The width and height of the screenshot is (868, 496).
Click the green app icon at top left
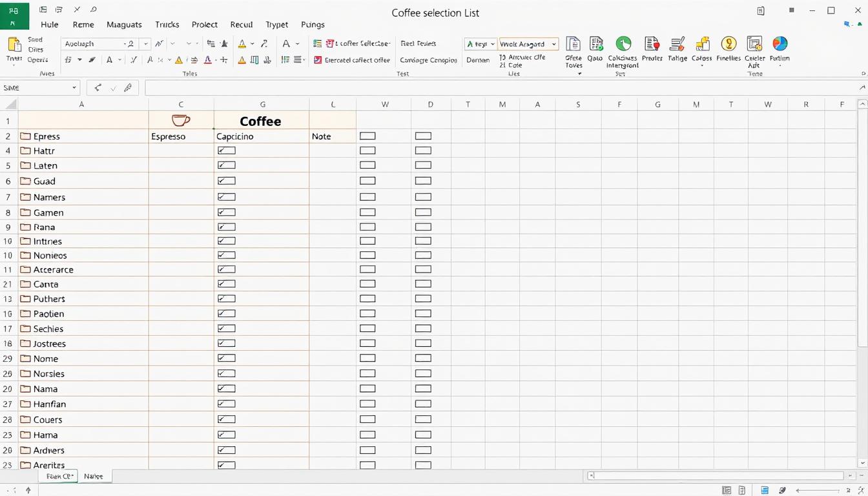[x=14, y=15]
